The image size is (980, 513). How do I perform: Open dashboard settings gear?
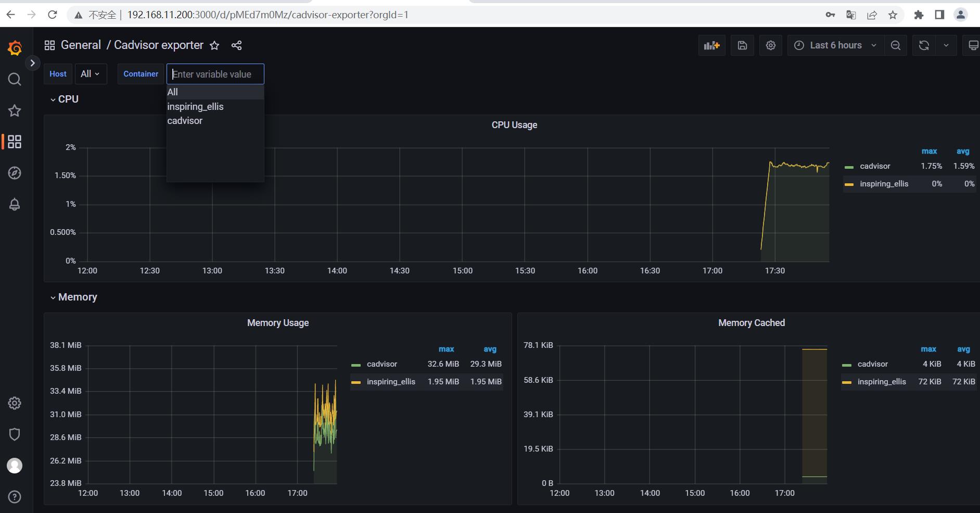(x=771, y=45)
